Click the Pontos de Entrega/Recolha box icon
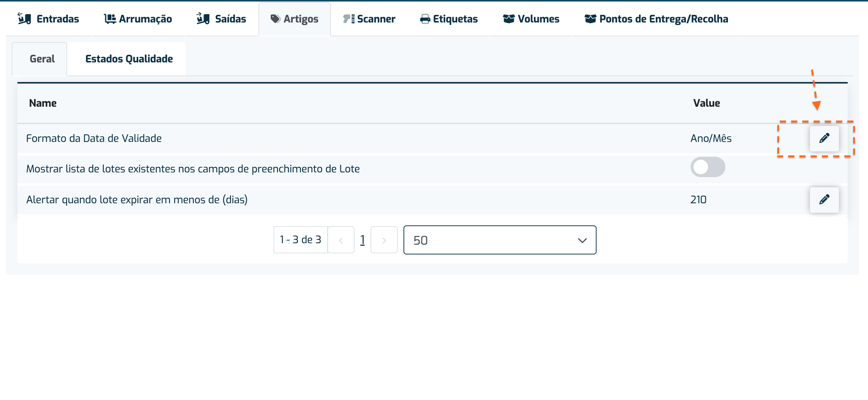This screenshot has height=400, width=868. [590, 19]
